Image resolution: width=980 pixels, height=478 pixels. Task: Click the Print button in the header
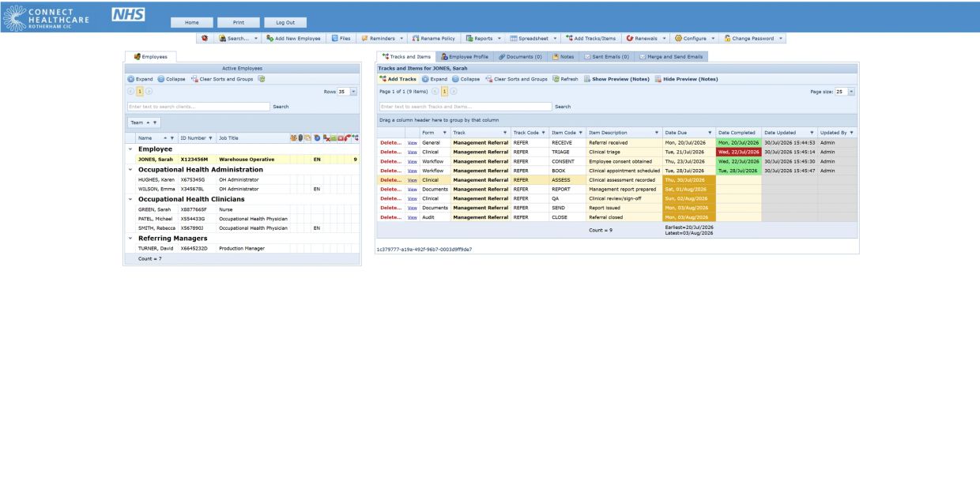238,22
